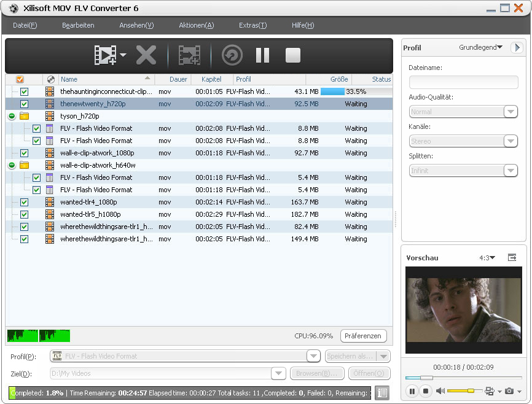Screen dimensions: 532x404
Task: Open the Extras(T) menu
Action: pyautogui.click(x=252, y=25)
